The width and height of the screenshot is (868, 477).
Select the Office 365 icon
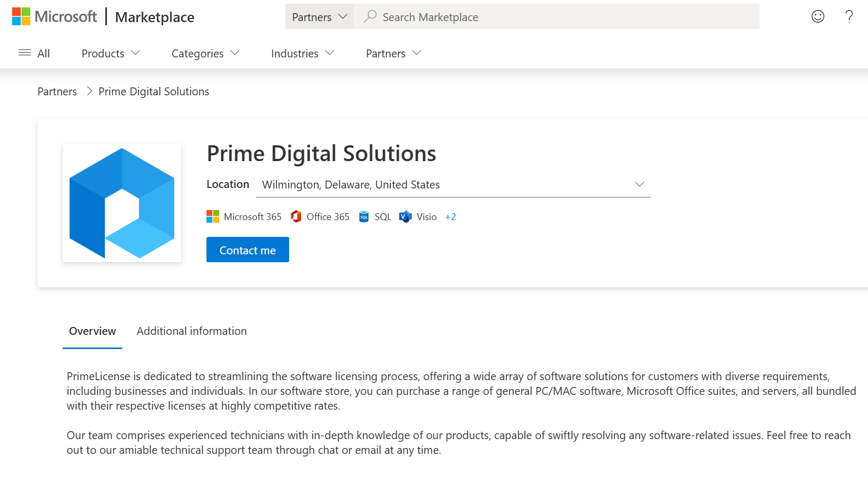tap(297, 216)
